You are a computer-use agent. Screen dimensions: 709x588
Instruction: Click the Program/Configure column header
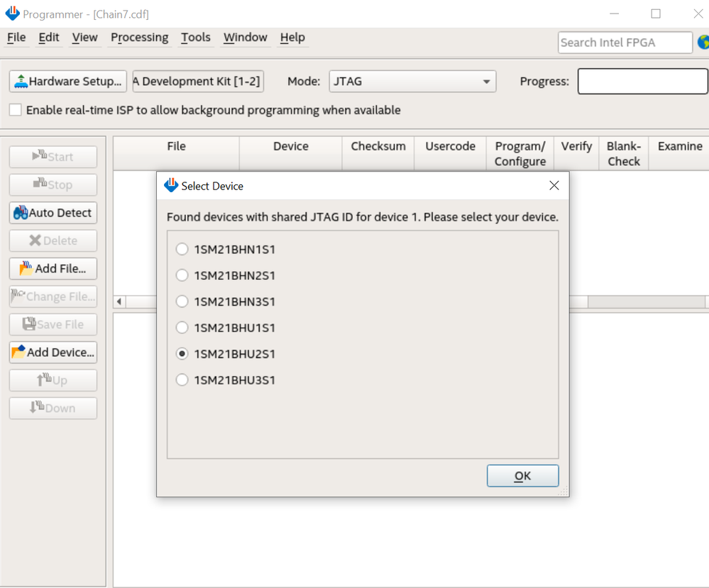tap(520, 154)
